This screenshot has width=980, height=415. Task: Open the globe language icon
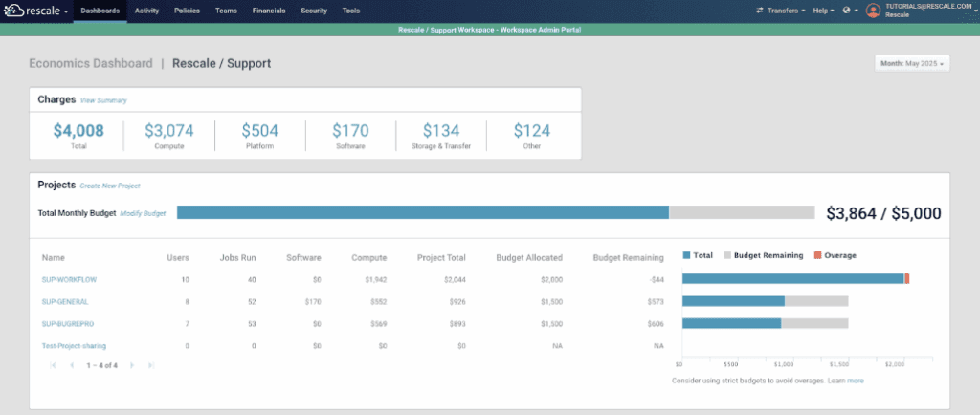[x=846, y=11]
